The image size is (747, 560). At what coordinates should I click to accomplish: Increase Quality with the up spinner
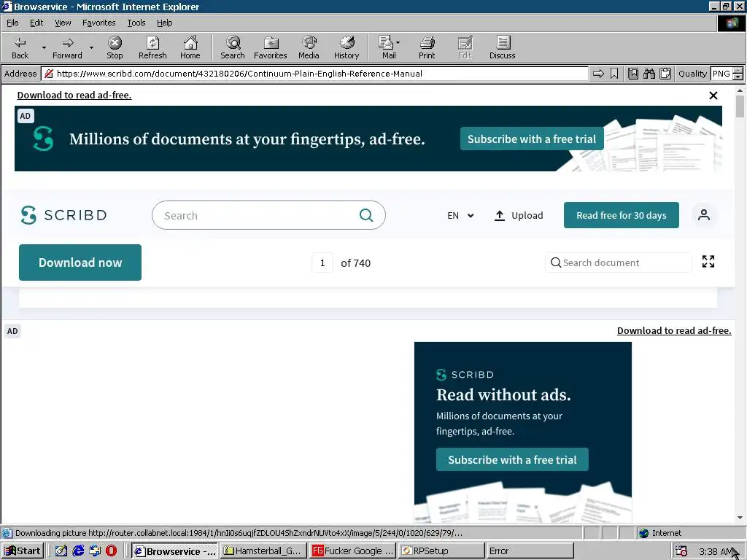[738, 71]
